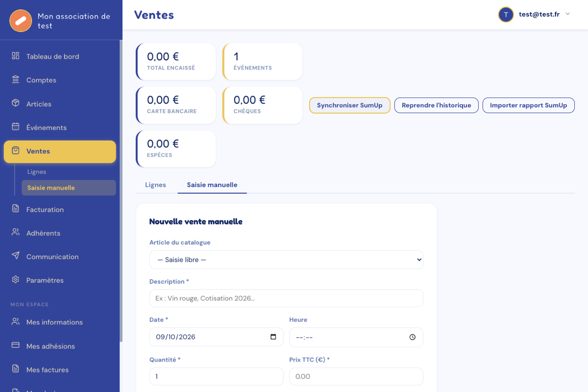Screen dimensions: 588x392
Task: Click the Facturation document icon
Action: click(16, 209)
